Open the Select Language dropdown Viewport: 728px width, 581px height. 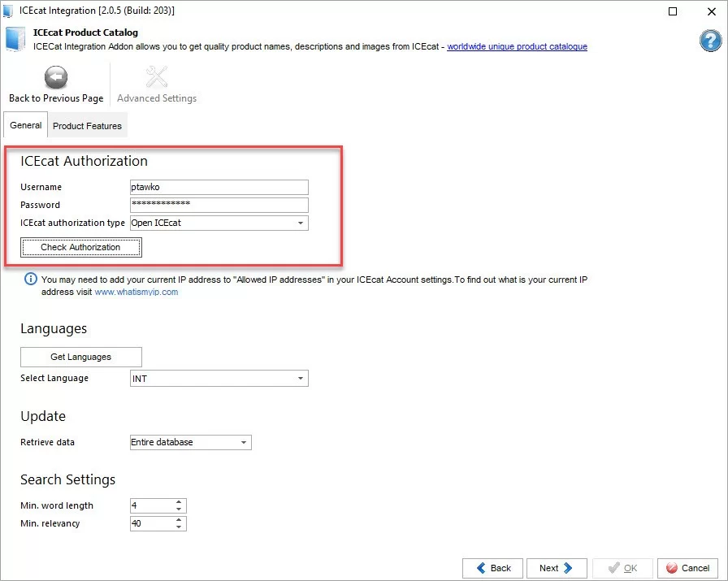click(300, 378)
